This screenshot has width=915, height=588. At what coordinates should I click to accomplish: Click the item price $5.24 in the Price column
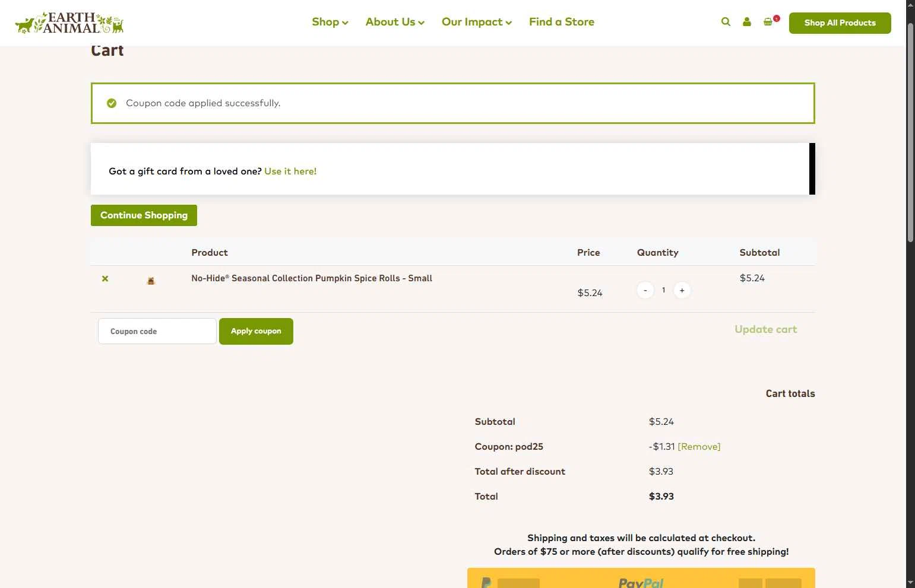(x=590, y=293)
